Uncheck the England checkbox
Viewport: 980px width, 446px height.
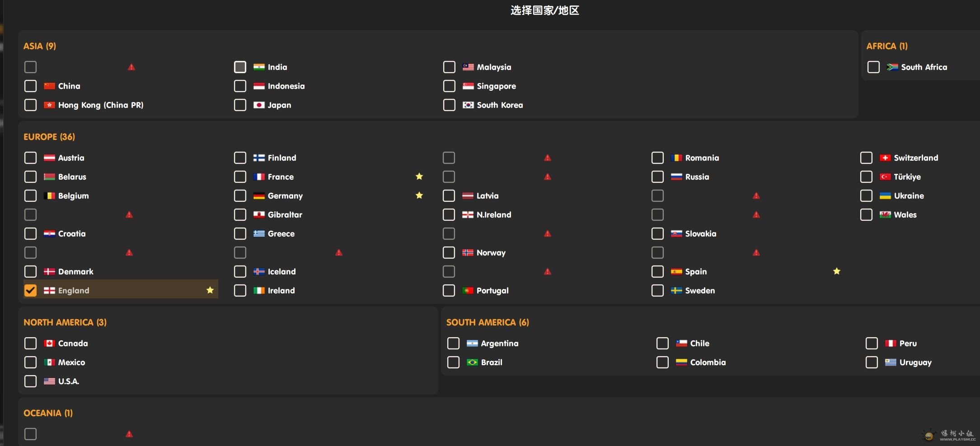pos(30,290)
